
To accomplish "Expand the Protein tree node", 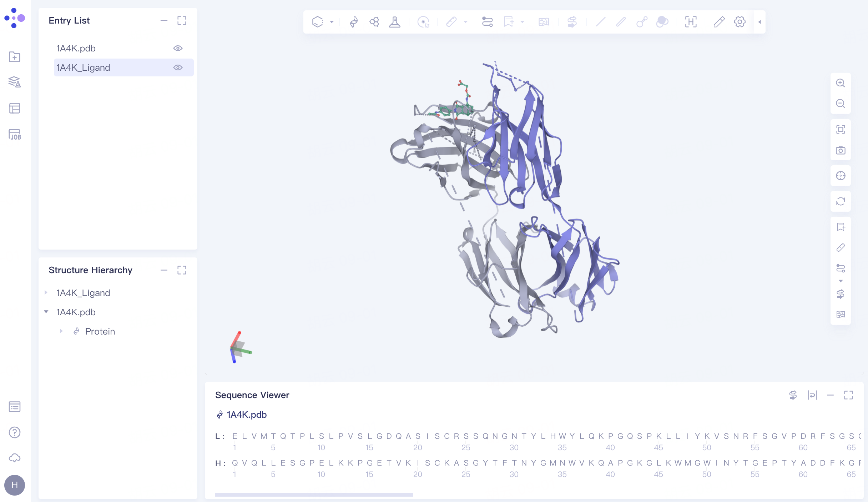I will click(61, 331).
